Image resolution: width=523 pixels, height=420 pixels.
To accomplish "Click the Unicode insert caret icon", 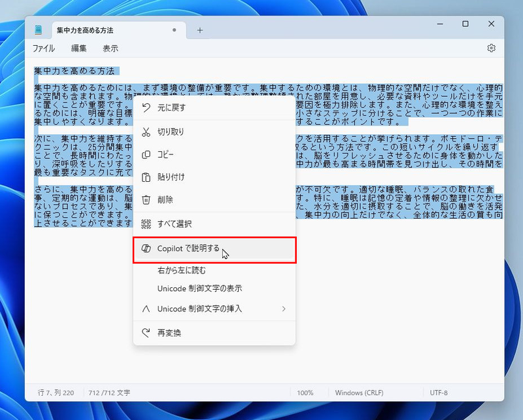I will 146,309.
